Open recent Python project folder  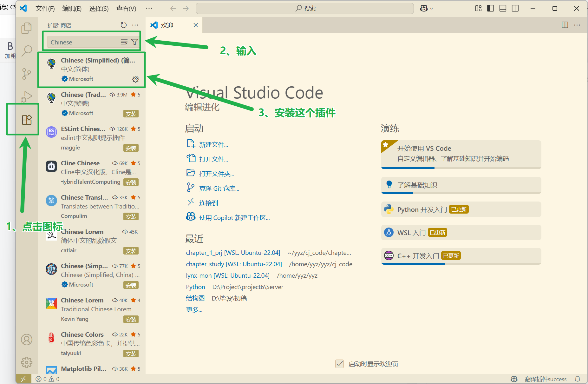[x=195, y=287]
